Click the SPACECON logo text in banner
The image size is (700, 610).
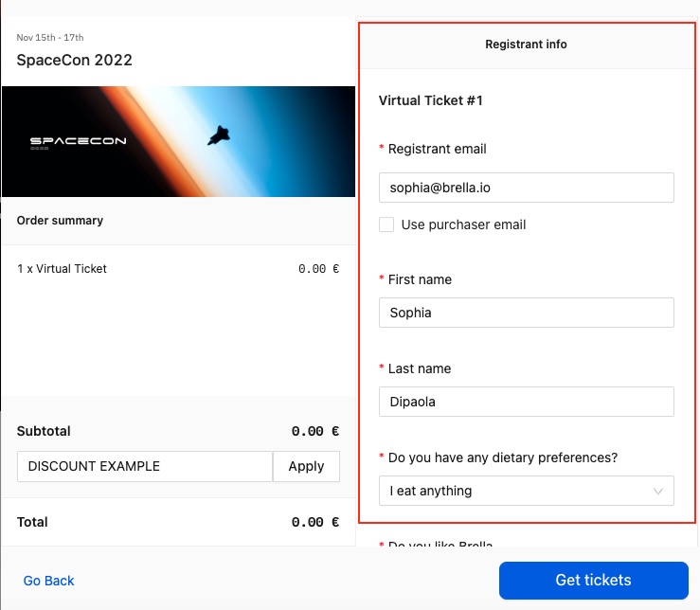tap(78, 141)
